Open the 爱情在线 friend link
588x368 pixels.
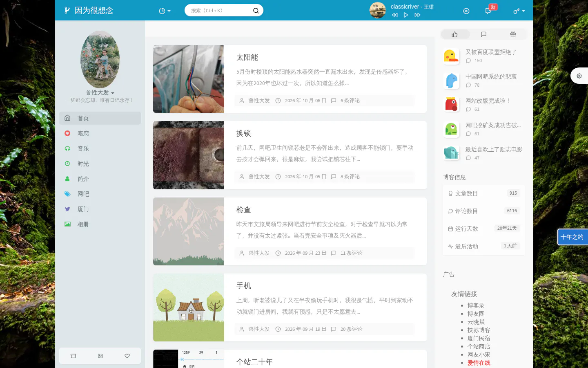[x=479, y=363]
